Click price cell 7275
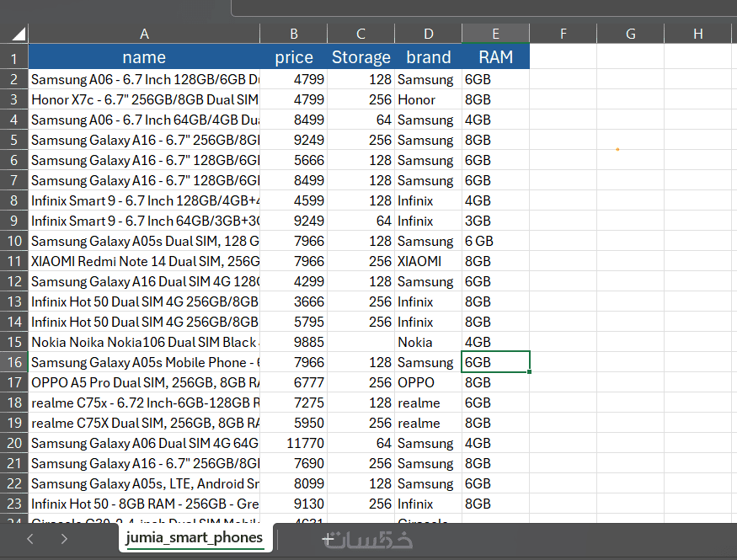Screen dimensions: 737x560 pyautogui.click(x=294, y=403)
